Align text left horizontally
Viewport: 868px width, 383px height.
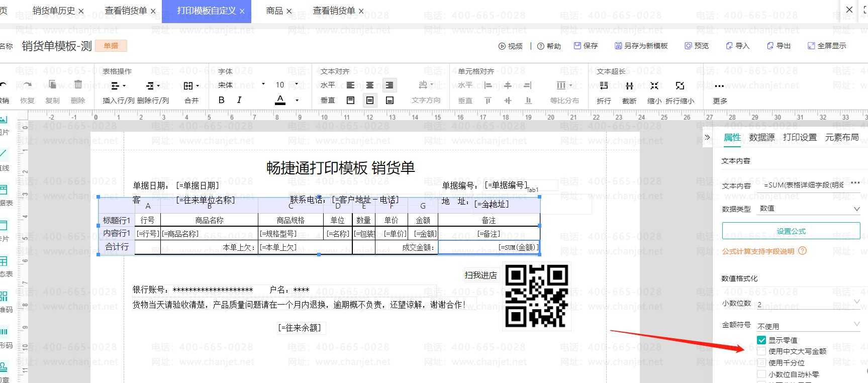point(350,85)
